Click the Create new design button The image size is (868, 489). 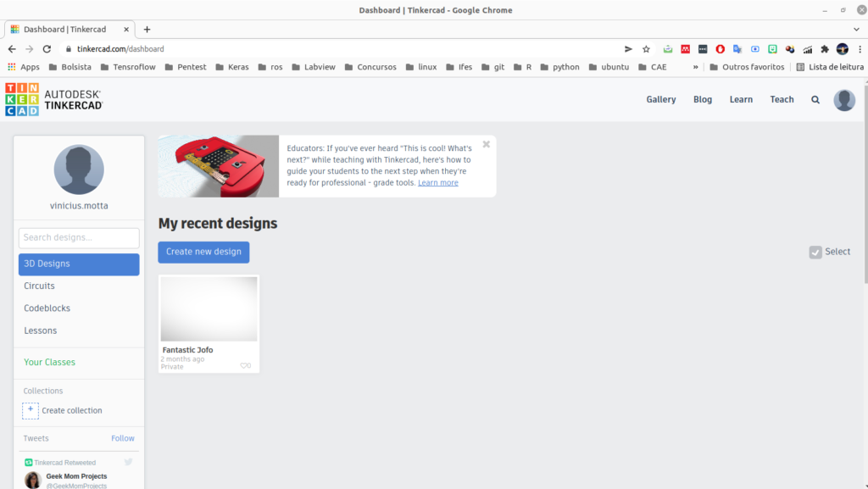[x=203, y=253]
